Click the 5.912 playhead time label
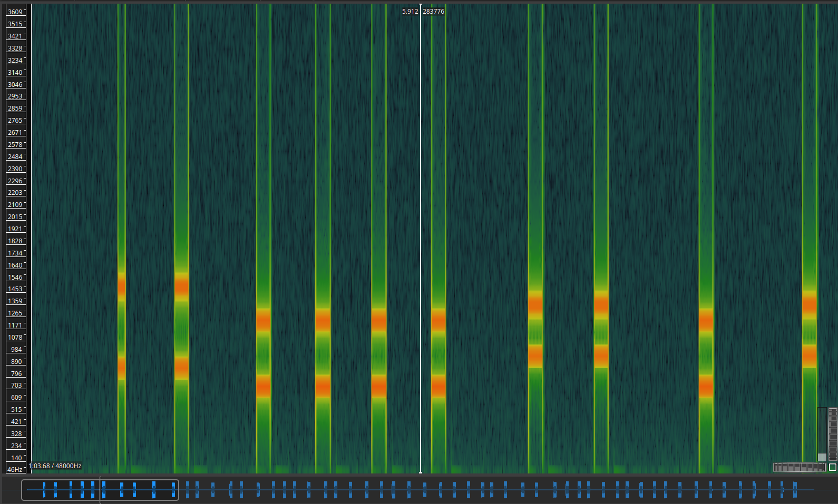Screen dimensions: 838x504 (410, 11)
